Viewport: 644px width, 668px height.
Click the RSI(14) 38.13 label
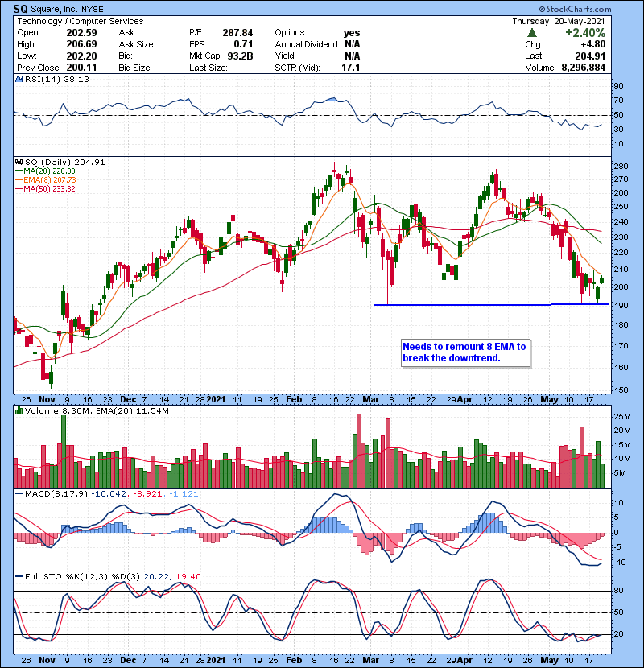[57, 79]
